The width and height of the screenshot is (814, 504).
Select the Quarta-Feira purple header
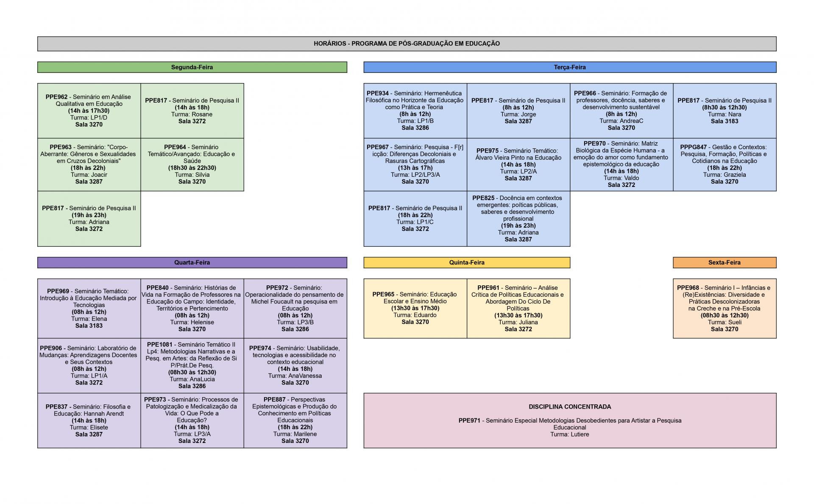point(192,262)
